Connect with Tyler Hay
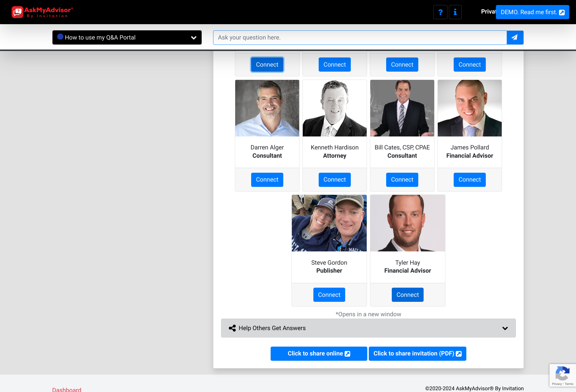This screenshot has width=576, height=392. (407, 295)
